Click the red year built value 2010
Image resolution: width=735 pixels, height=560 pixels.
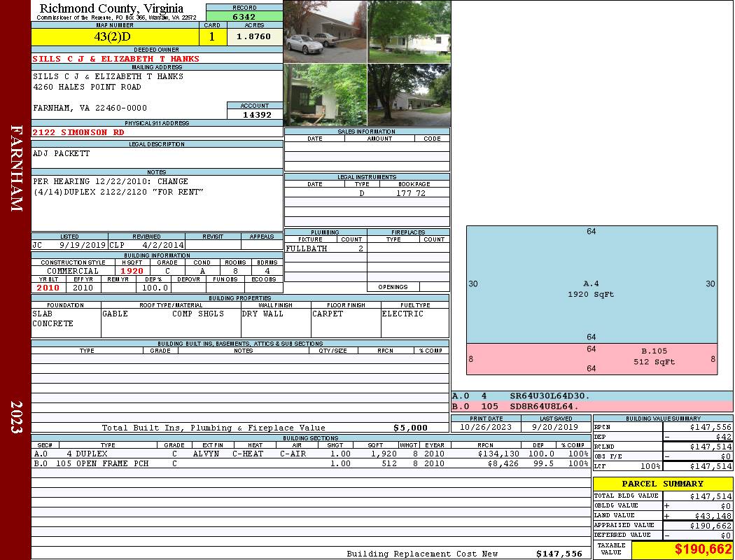click(x=48, y=288)
